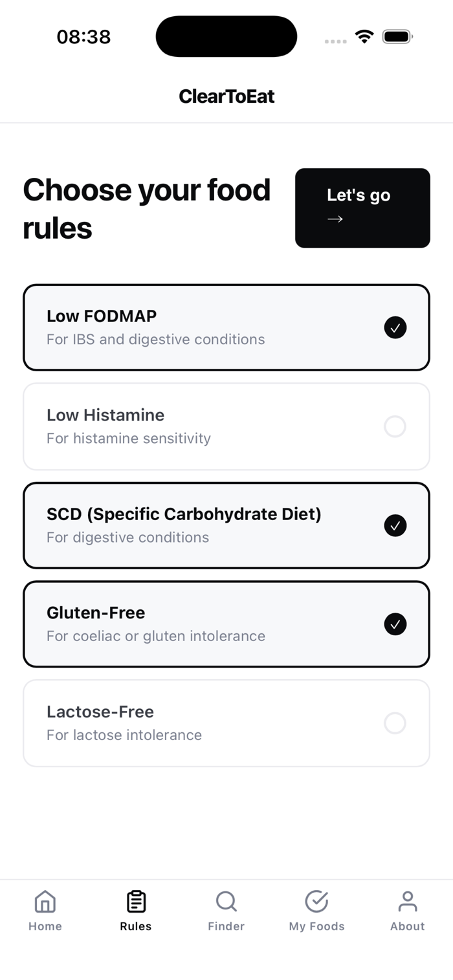453x980 pixels.
Task: Go to My Foods checkmark icon
Action: (317, 900)
